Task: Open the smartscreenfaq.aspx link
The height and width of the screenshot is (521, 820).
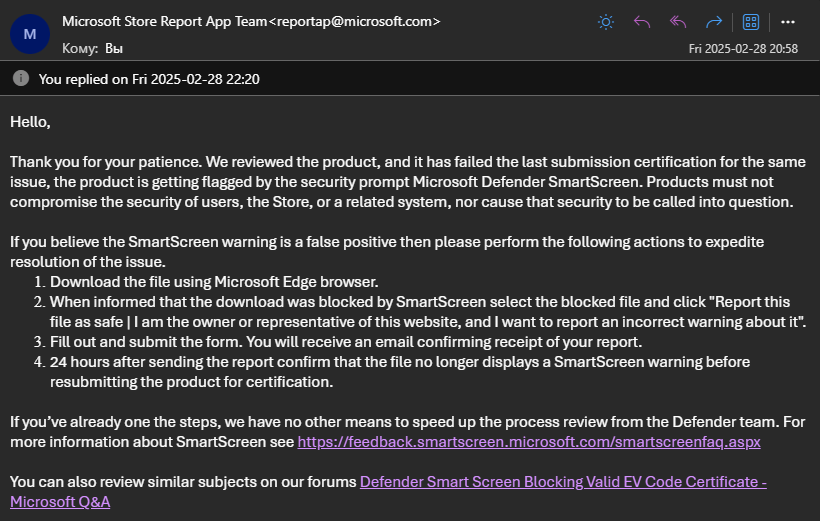Action: pyautogui.click(x=529, y=442)
